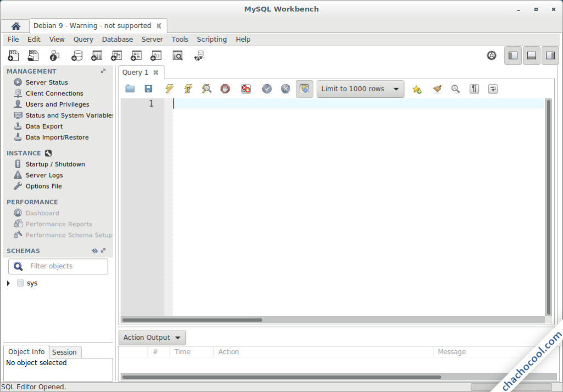This screenshot has width=563, height=392.
Task: Click the search table data icon
Action: tap(177, 56)
